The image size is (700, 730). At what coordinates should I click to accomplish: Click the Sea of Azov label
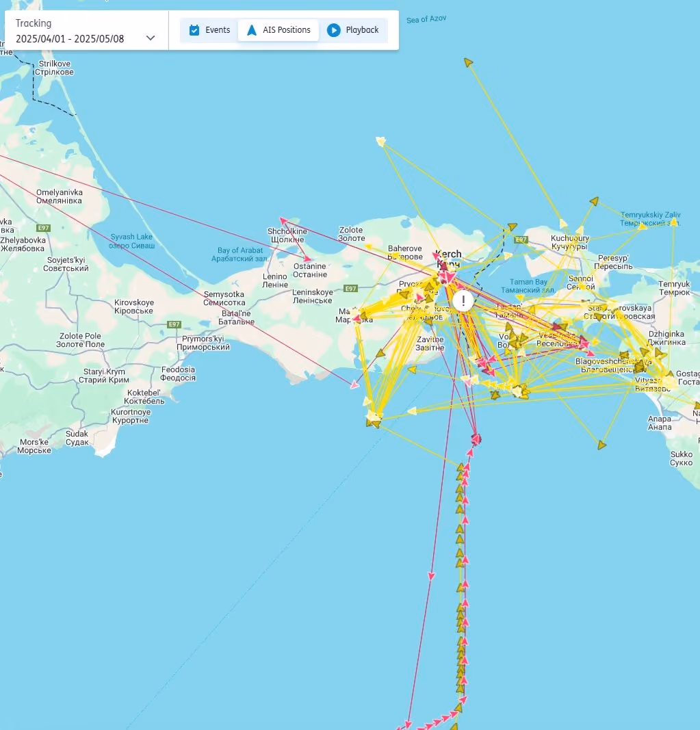point(426,19)
